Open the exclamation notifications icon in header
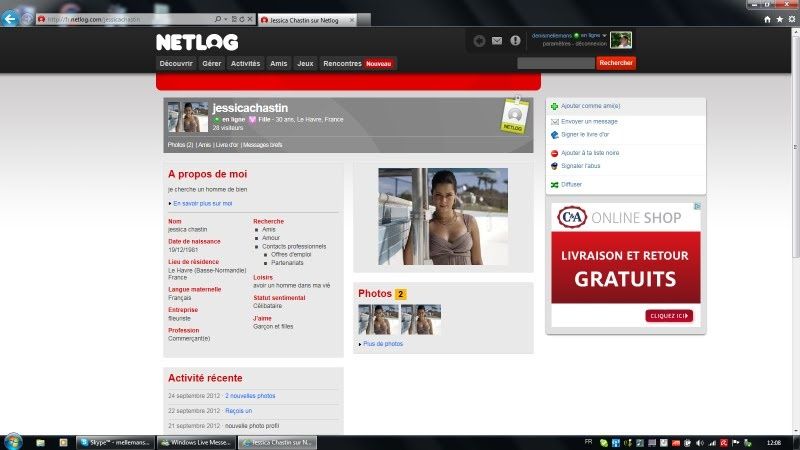The width and height of the screenshot is (800, 450). point(515,40)
